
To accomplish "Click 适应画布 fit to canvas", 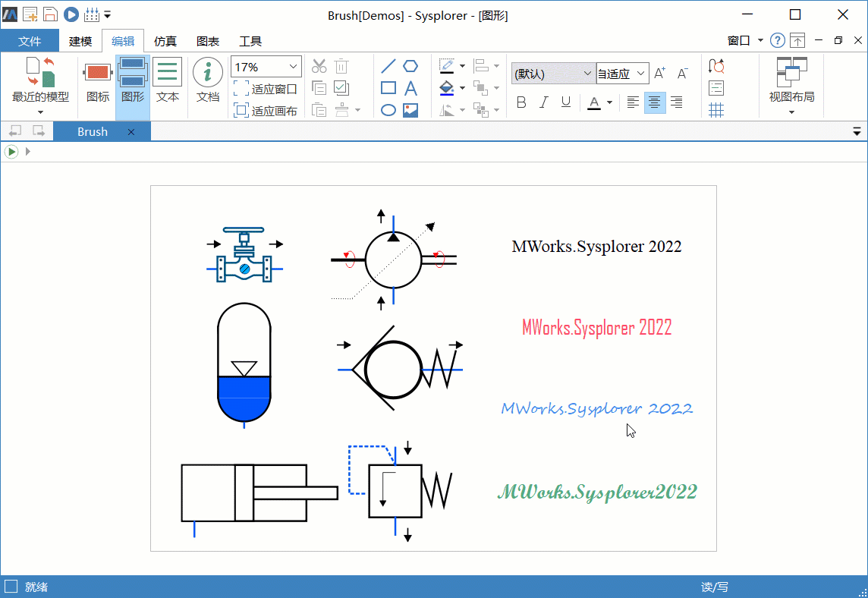I will pos(266,111).
